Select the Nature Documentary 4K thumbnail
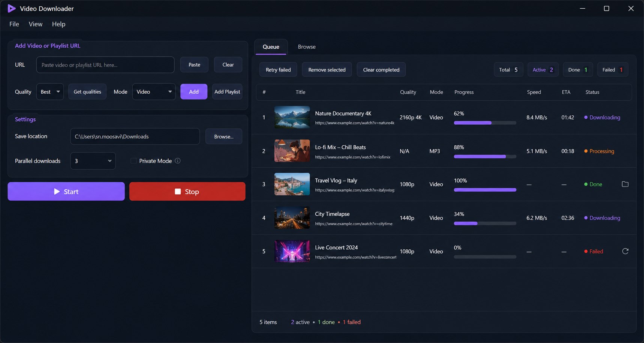Screen dimensions: 644x343 pyautogui.click(x=292, y=117)
